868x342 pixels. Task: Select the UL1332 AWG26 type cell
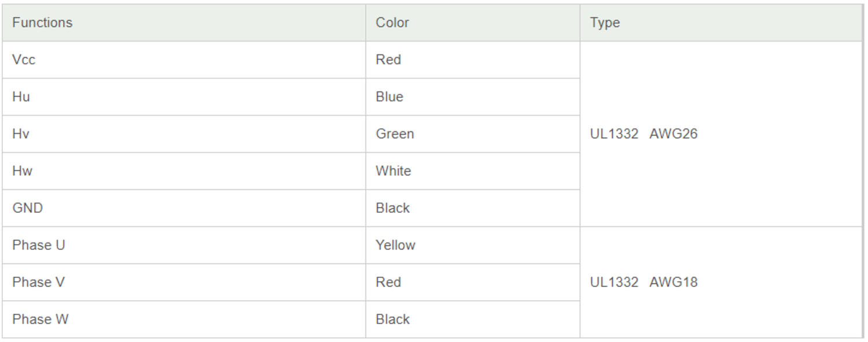pyautogui.click(x=643, y=134)
